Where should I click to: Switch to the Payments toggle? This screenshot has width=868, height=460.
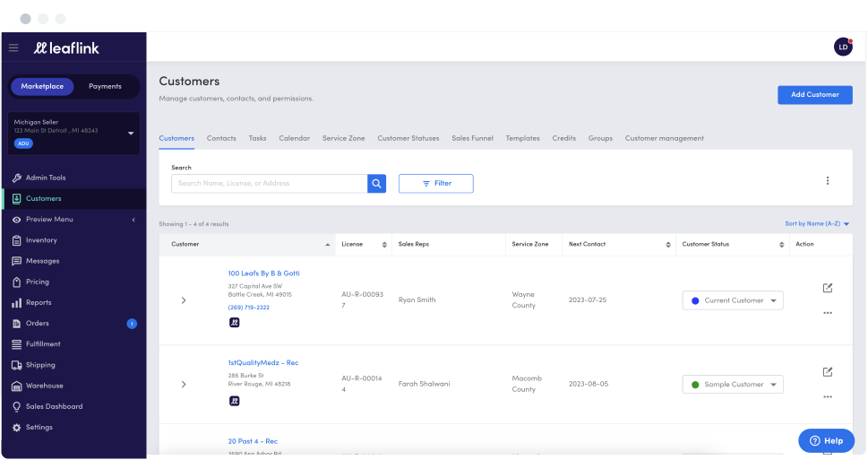105,86
